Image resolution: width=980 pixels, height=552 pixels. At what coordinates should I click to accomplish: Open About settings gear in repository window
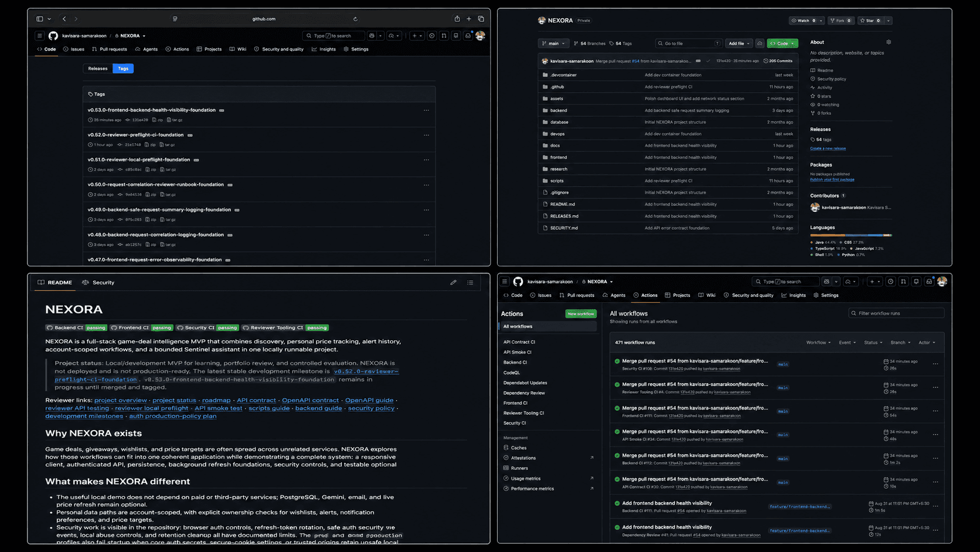(889, 42)
